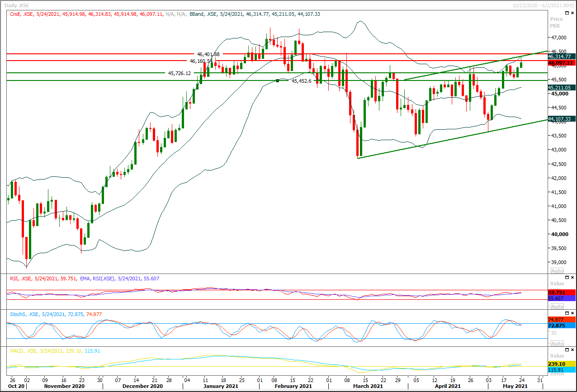
Task: Select the BBand .KSE Bollinger legend
Action: (255, 14)
